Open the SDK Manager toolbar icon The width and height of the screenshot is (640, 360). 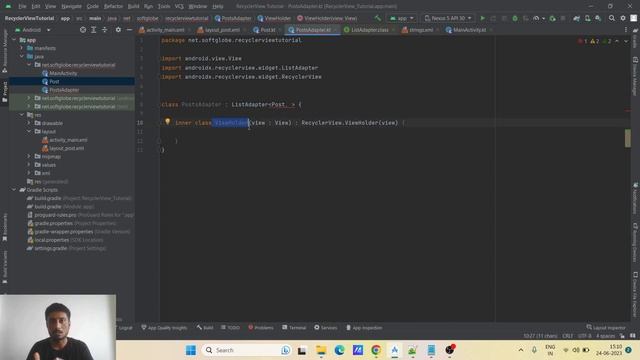598,18
